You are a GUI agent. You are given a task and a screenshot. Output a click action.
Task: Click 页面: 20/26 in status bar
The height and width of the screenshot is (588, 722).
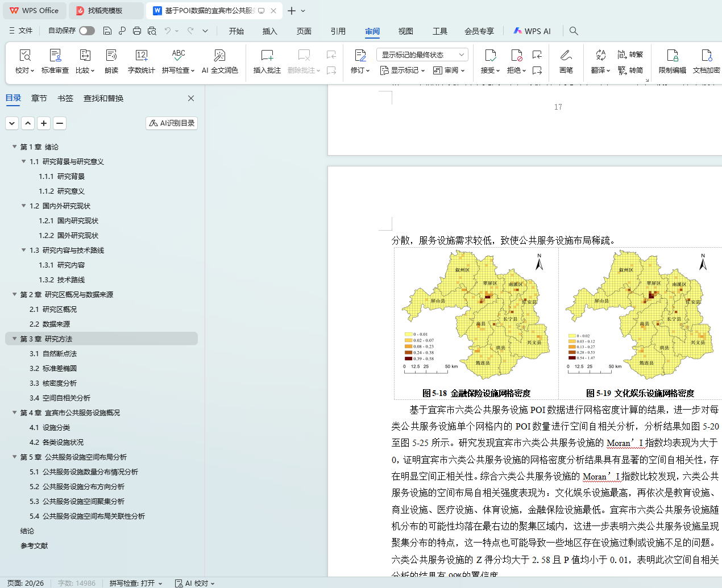(26, 583)
